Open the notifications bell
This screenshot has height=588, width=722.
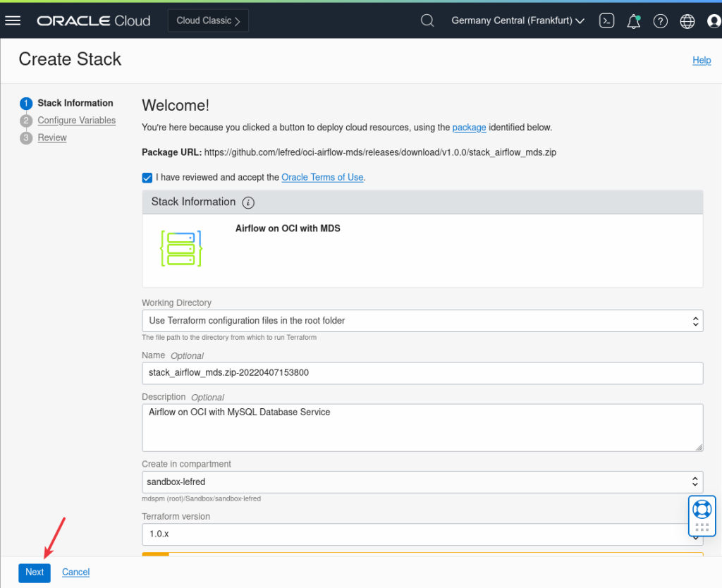[x=633, y=21]
